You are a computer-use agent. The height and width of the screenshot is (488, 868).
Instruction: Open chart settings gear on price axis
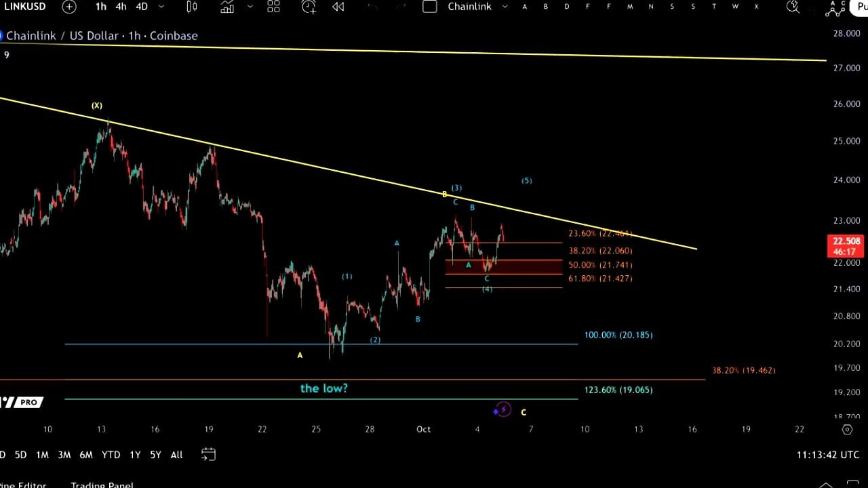847,430
